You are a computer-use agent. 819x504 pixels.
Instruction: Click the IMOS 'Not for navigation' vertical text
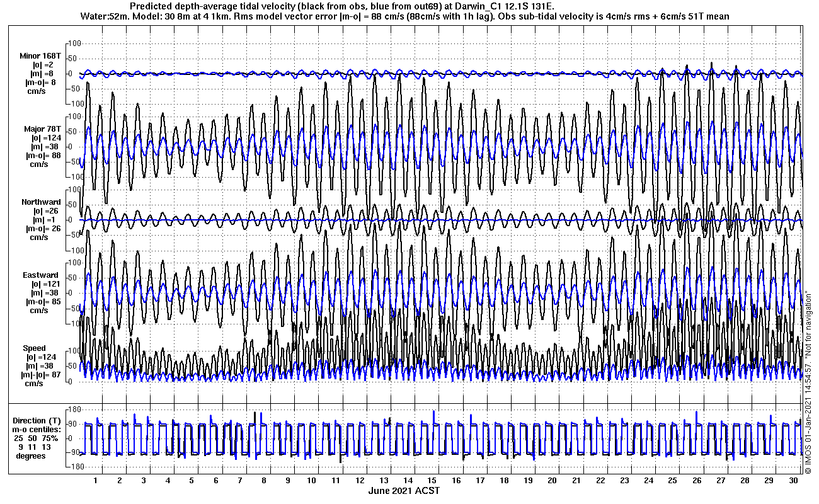(808, 381)
